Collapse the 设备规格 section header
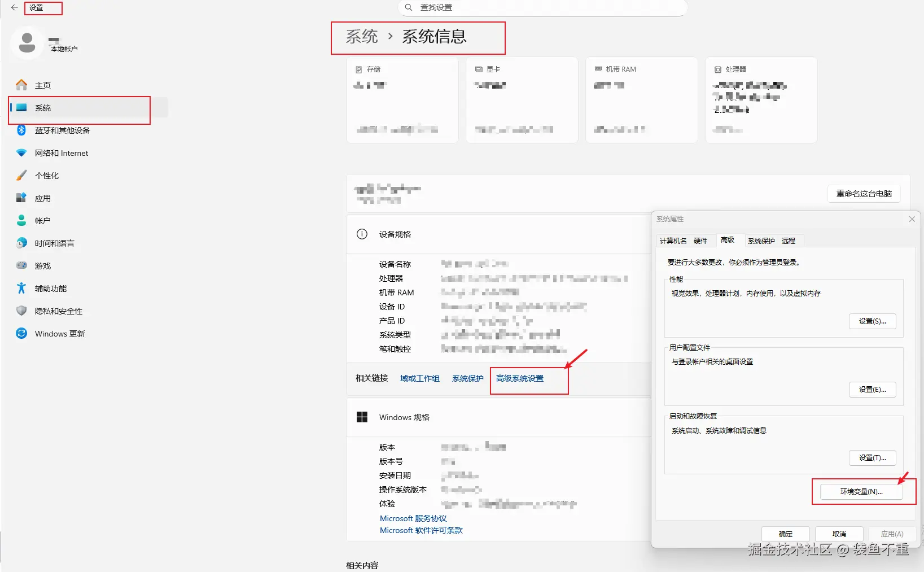Screen dimensions: 924x572 [499, 234]
